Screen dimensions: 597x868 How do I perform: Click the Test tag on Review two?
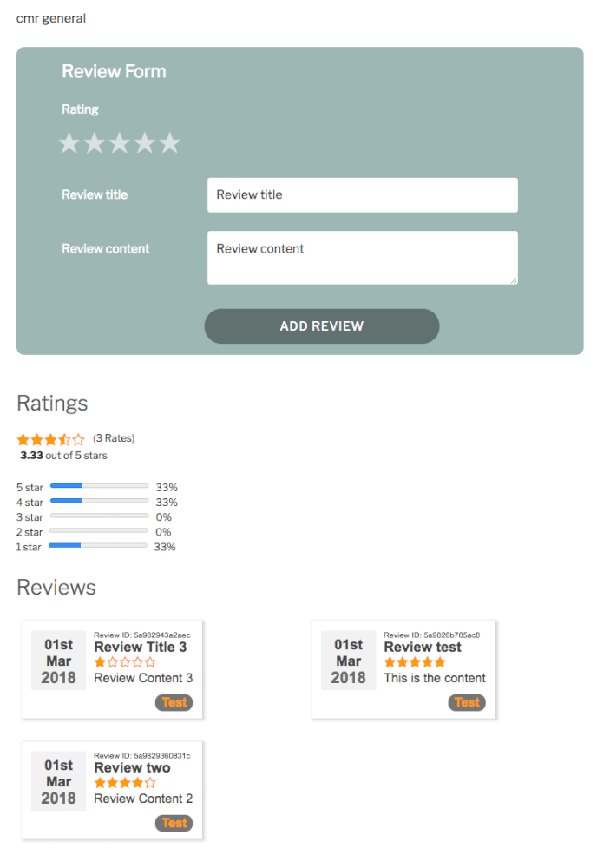(174, 823)
